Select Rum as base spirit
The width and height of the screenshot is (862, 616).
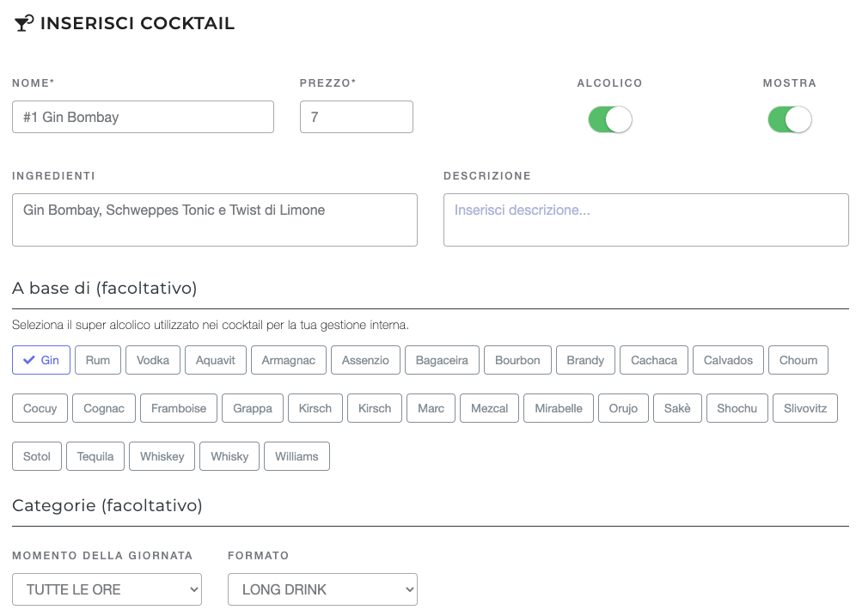[x=98, y=360]
